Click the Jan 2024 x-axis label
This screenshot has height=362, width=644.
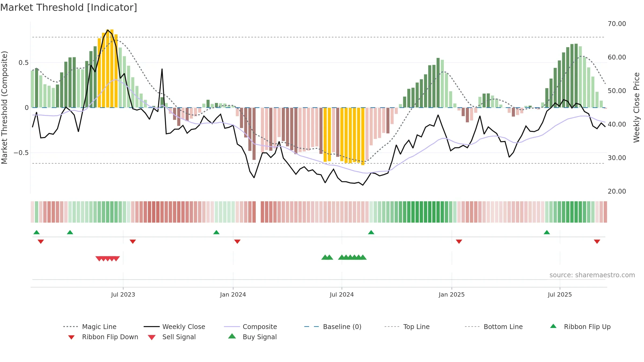click(x=233, y=295)
